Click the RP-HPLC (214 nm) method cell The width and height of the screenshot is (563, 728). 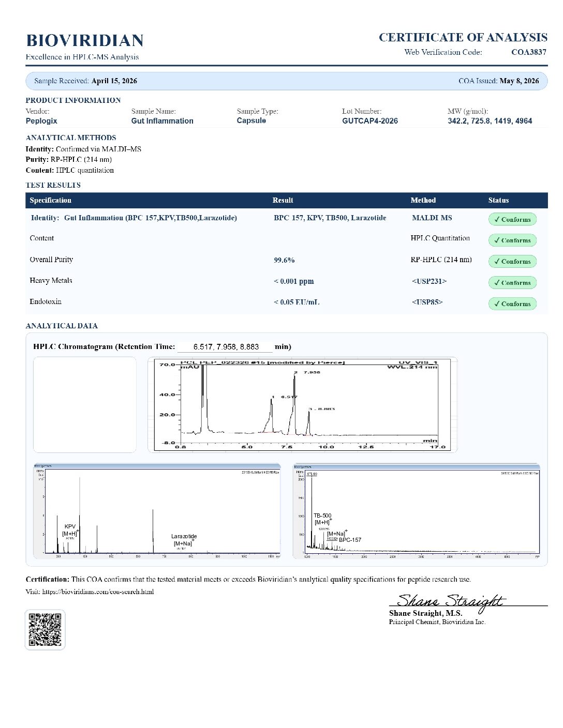[441, 260]
